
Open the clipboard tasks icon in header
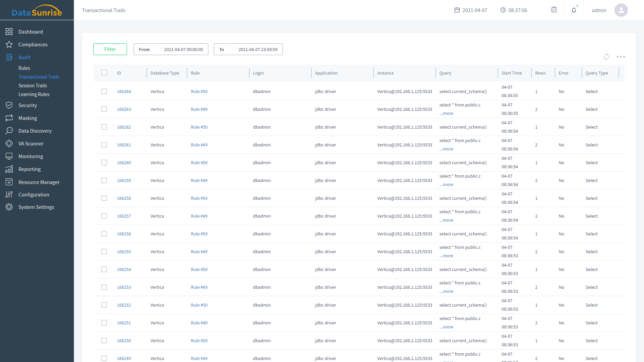554,10
